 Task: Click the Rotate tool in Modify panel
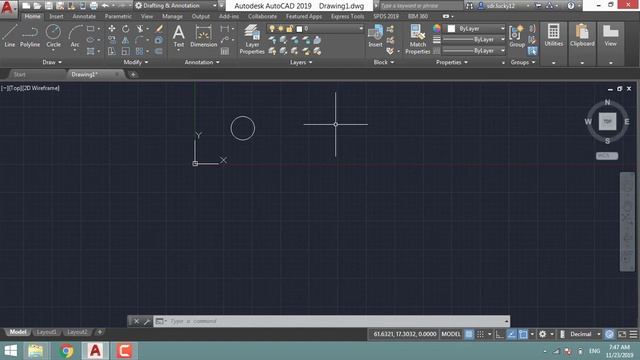pos(126,29)
